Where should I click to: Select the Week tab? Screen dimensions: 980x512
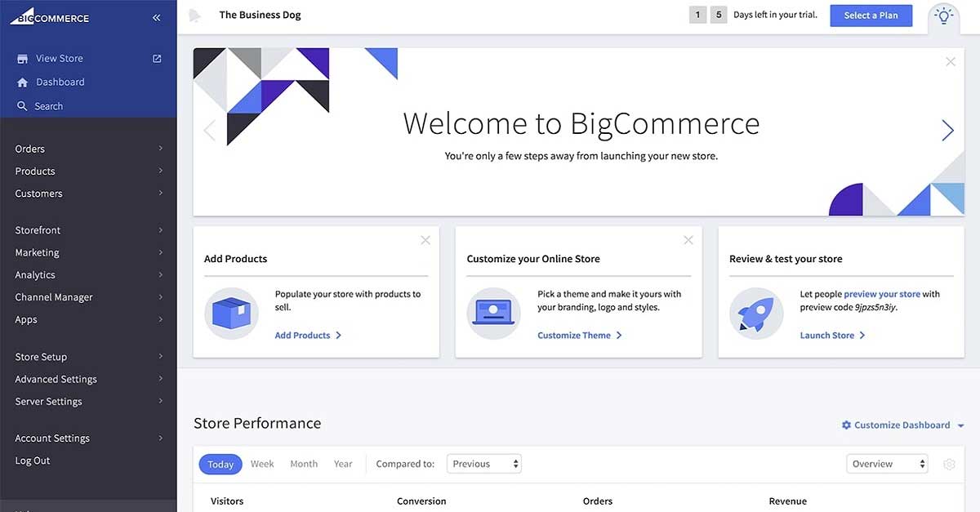point(262,464)
